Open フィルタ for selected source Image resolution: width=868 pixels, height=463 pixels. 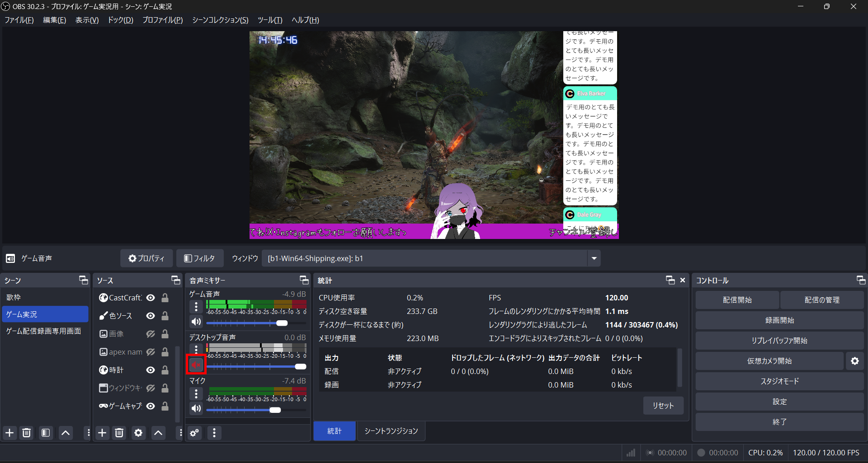(x=199, y=258)
